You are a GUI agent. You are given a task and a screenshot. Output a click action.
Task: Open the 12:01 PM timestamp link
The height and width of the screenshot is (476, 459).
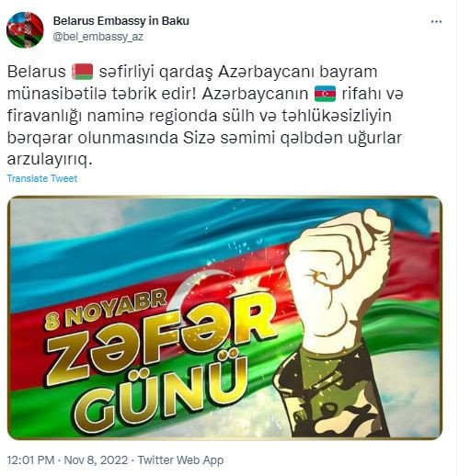coord(30,460)
